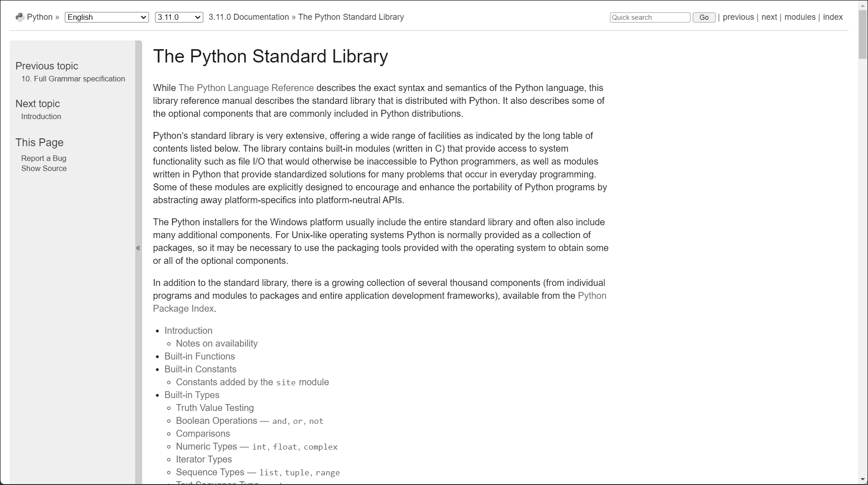Click the Python logo icon
Screen dimensions: 868x485
19,17
